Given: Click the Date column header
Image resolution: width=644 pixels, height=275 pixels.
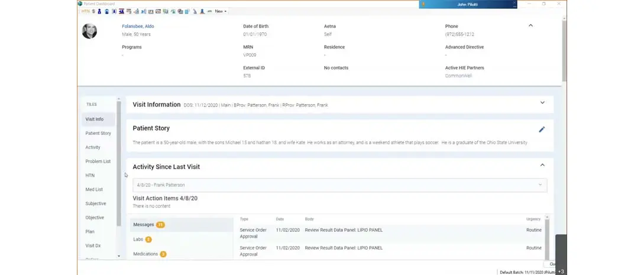Looking at the screenshot, I should coord(280,219).
